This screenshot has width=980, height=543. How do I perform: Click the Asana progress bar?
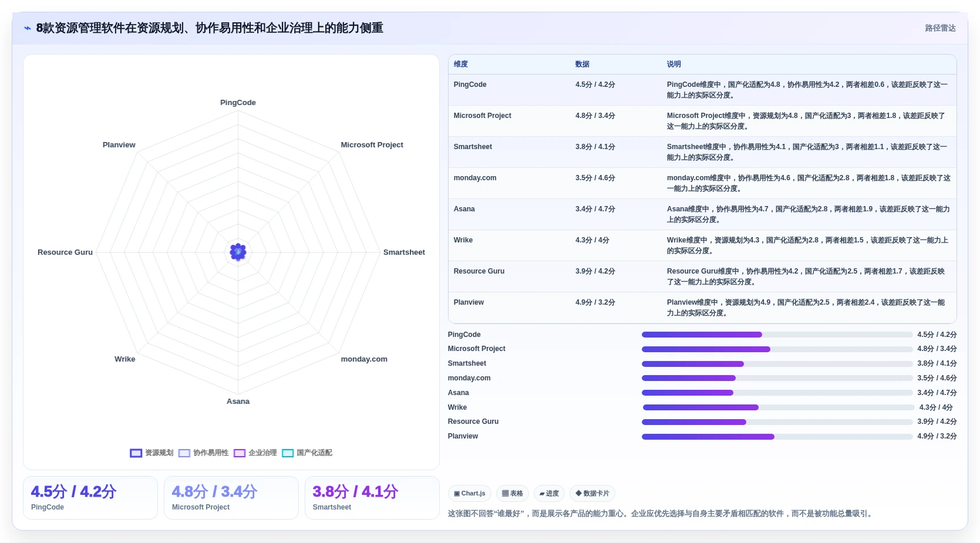tap(777, 393)
